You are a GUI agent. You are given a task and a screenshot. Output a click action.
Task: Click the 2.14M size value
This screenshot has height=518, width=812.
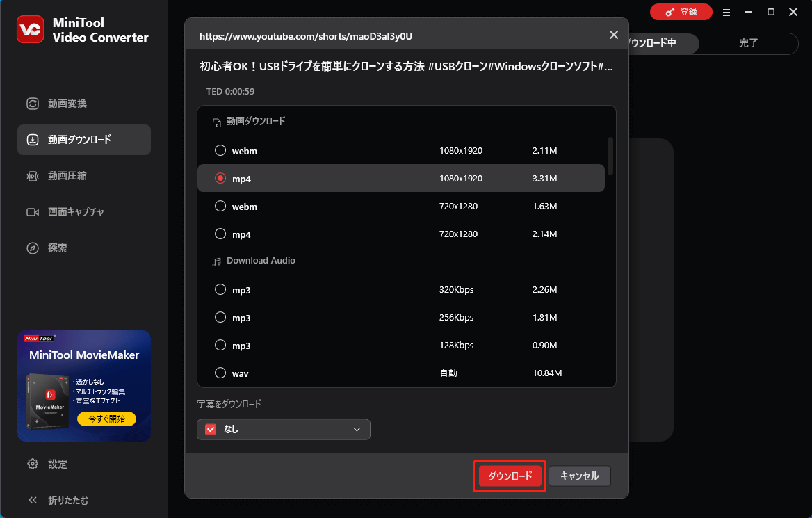pyautogui.click(x=545, y=234)
